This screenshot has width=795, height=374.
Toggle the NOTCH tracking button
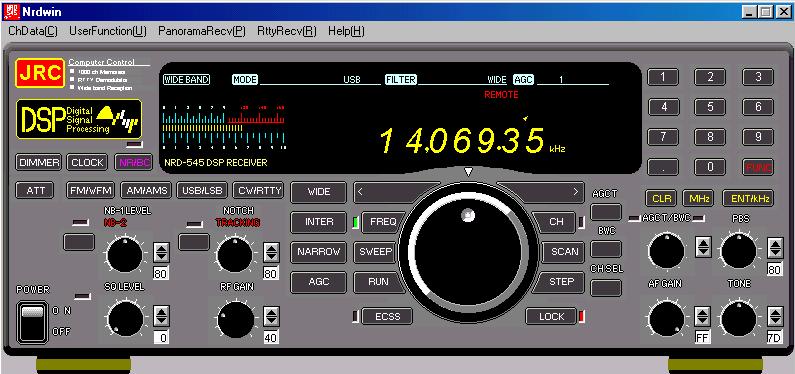194,242
